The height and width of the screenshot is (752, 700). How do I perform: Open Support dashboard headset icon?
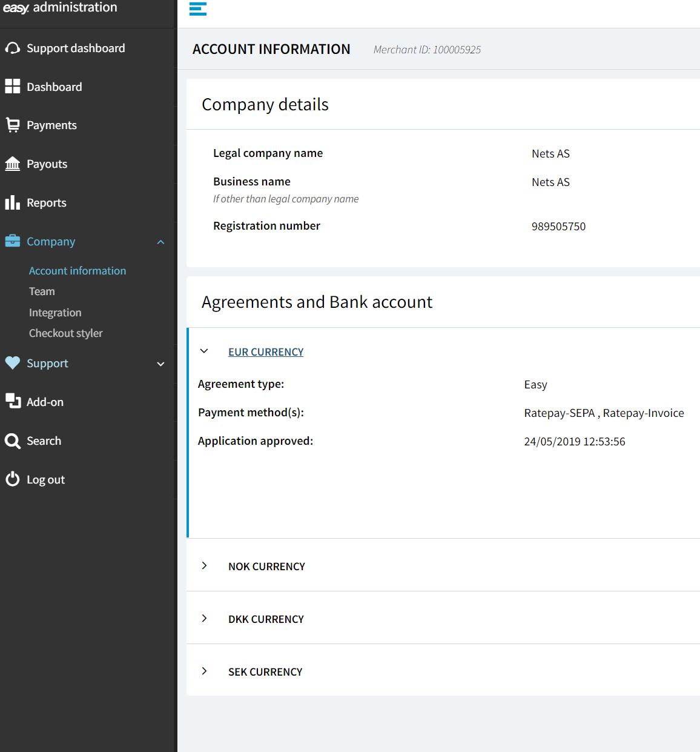click(x=13, y=48)
